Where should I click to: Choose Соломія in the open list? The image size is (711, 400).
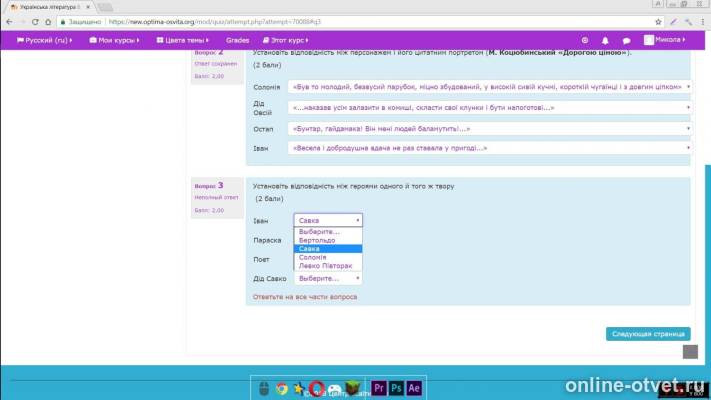click(328, 257)
